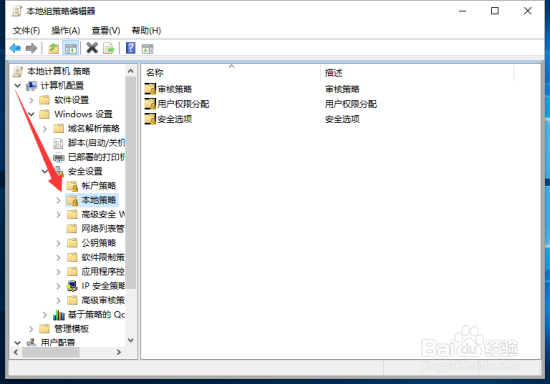
Task: Expand the 软件限制策略 node arrow
Action: pos(59,257)
